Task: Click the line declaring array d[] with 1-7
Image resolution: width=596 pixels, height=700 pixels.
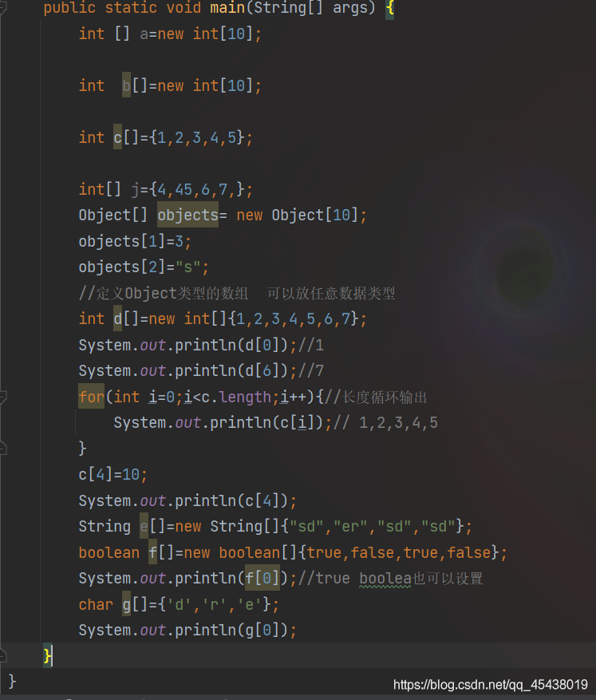Action: tap(223, 318)
